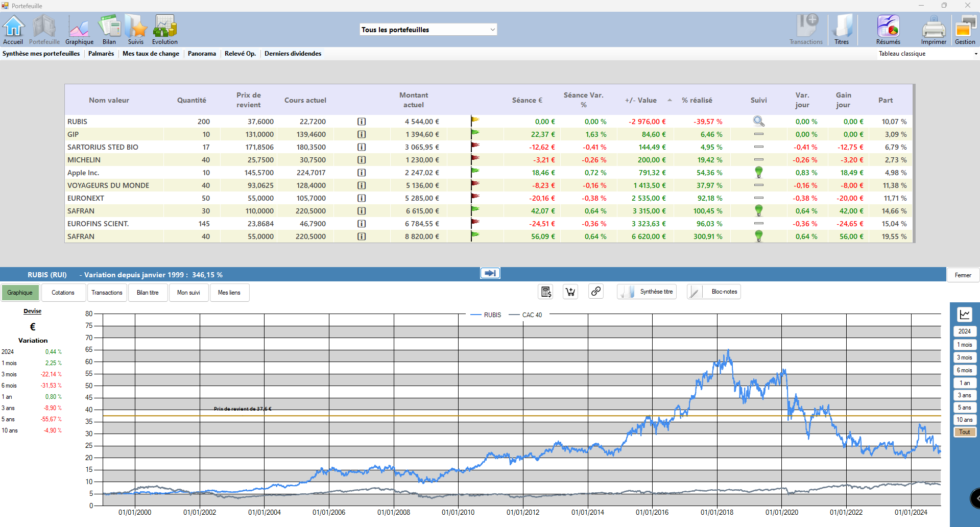The image size is (980, 527).
Task: Select Synthèse mes portefeuilles menu
Action: [41, 54]
